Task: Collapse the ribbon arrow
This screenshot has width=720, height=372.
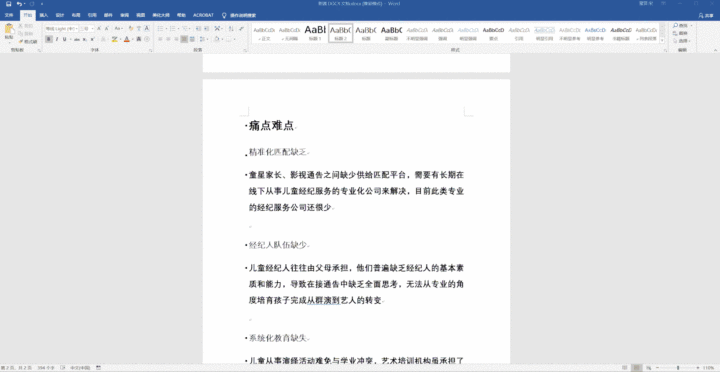Action: pyautogui.click(x=714, y=50)
